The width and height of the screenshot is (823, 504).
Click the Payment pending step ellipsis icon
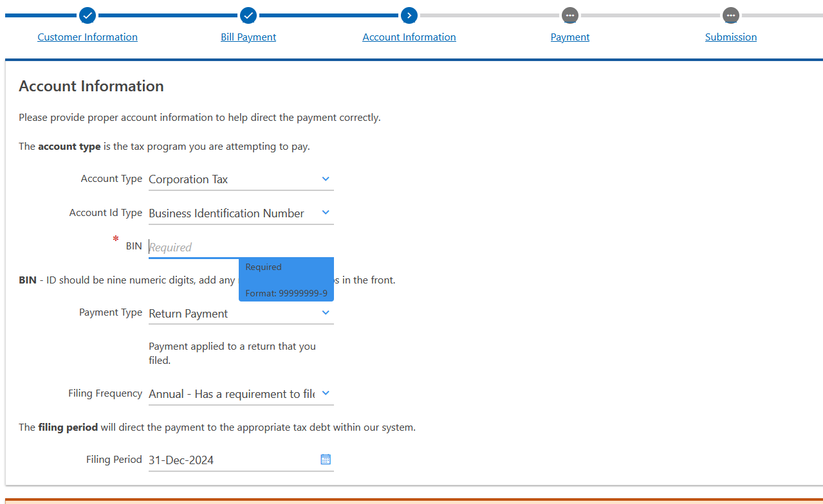[569, 15]
